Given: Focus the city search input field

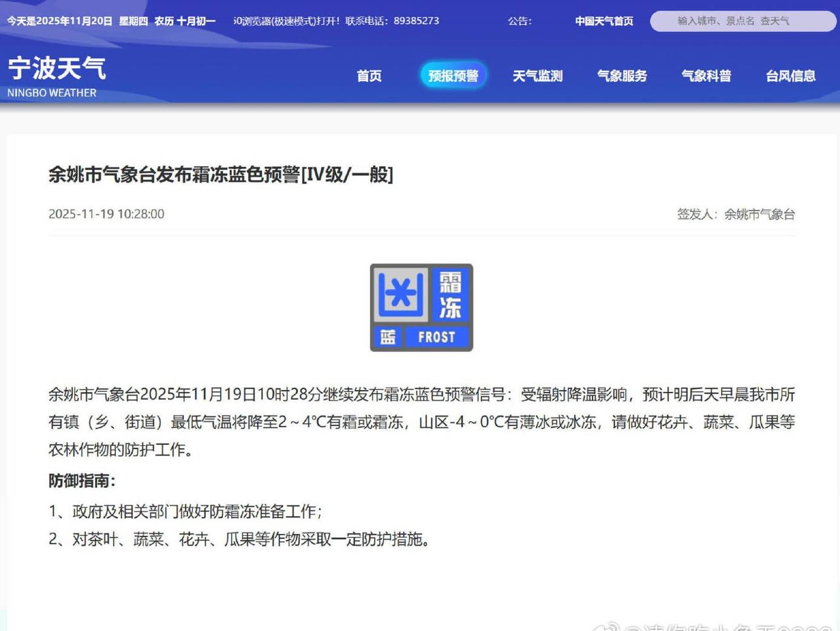Looking at the screenshot, I should point(743,21).
